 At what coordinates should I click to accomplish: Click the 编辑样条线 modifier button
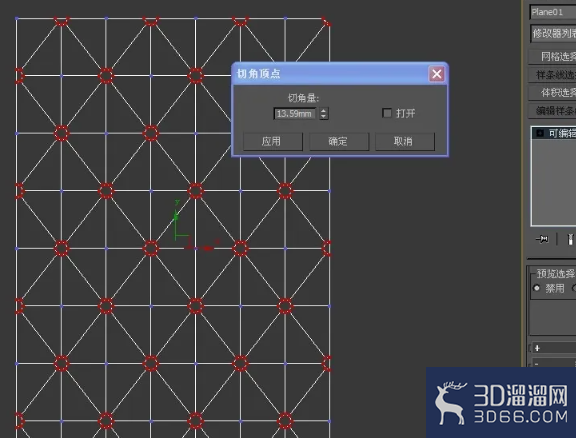(552, 111)
